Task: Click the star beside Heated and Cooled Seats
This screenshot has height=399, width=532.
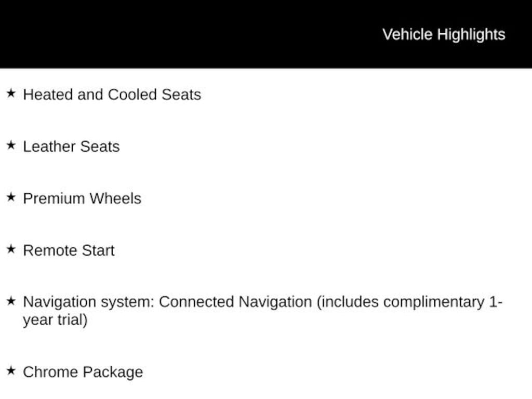Action: pyautogui.click(x=11, y=93)
